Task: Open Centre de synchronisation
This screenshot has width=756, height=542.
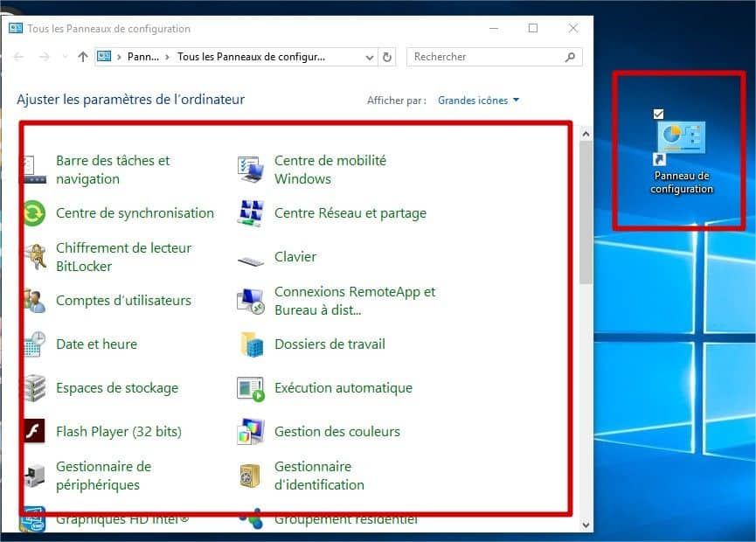Action: click(x=135, y=212)
